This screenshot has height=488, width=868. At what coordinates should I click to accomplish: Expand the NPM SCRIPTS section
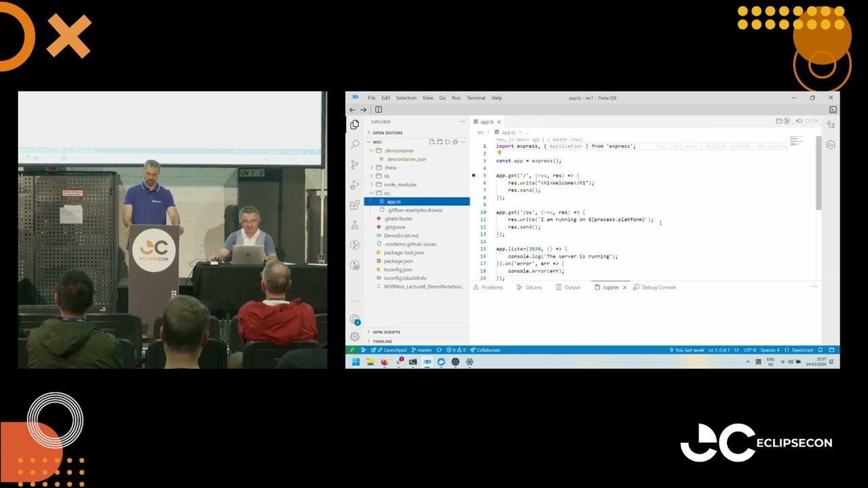[387, 332]
